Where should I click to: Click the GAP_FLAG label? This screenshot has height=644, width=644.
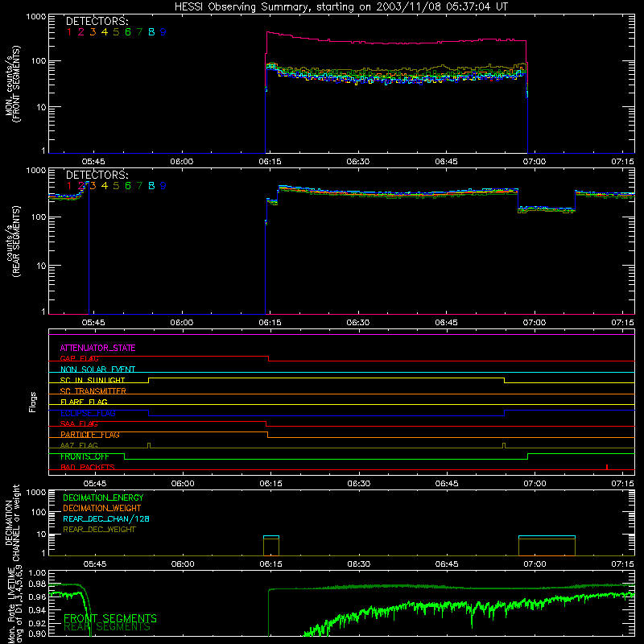(79, 358)
